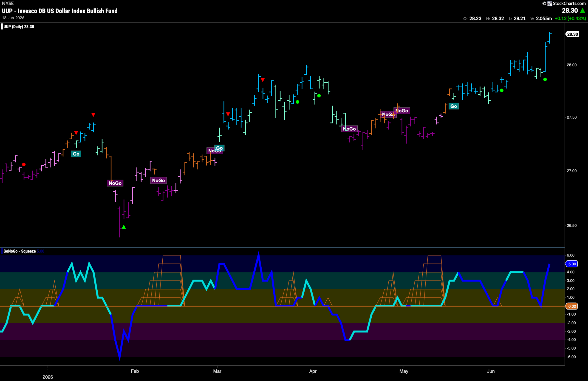
Task: Click the open price value 28.23
Action: (475, 19)
